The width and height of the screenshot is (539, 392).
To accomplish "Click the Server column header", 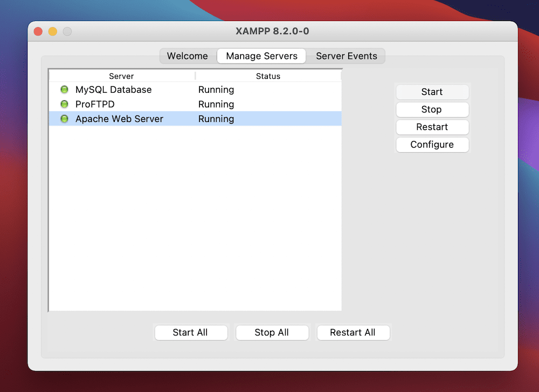I will (x=121, y=76).
